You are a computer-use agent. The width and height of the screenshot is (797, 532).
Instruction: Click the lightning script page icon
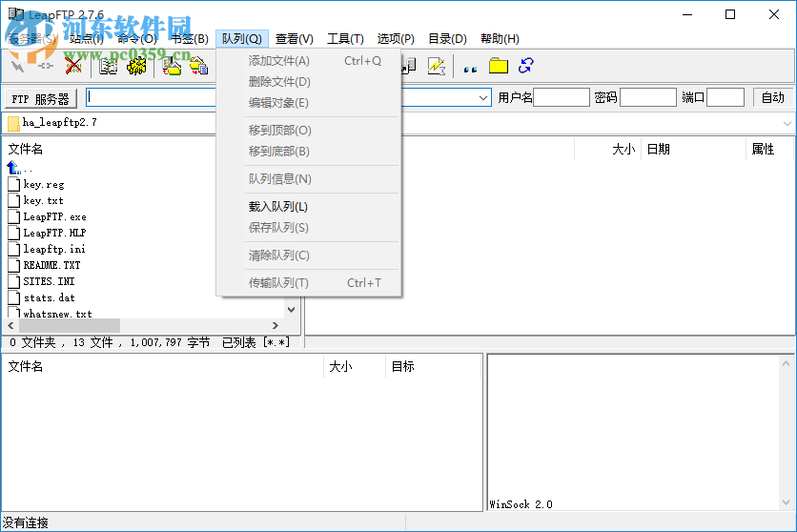point(437,66)
